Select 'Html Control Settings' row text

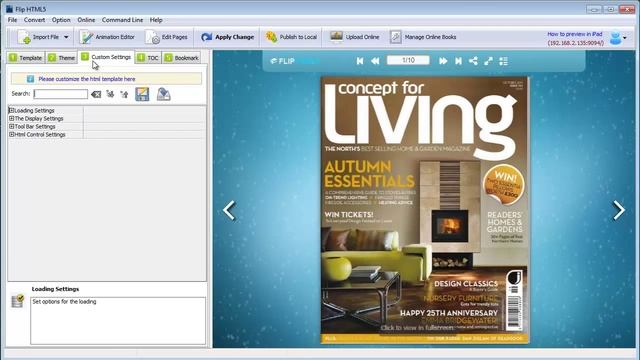[40, 134]
